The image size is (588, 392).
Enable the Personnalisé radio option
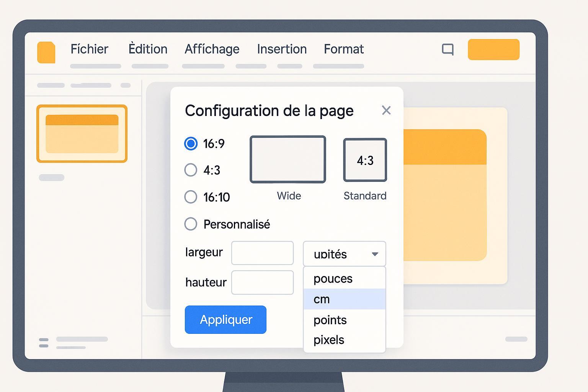[x=191, y=224]
